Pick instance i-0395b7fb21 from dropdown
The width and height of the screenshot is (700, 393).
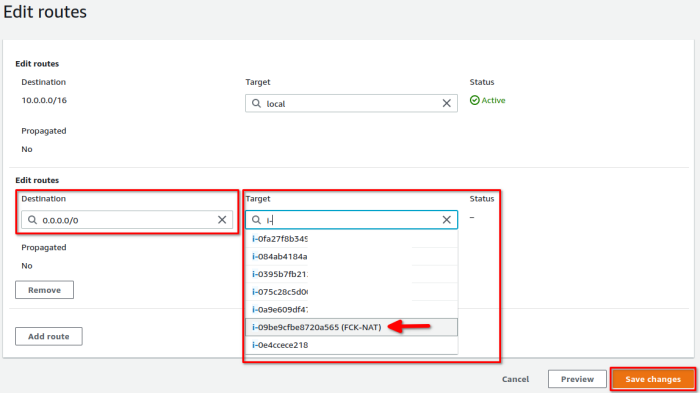pos(351,274)
